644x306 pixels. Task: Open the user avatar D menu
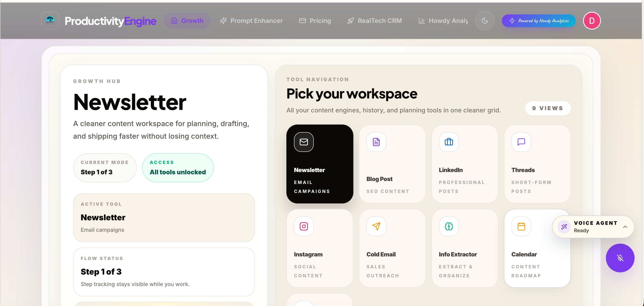click(592, 20)
